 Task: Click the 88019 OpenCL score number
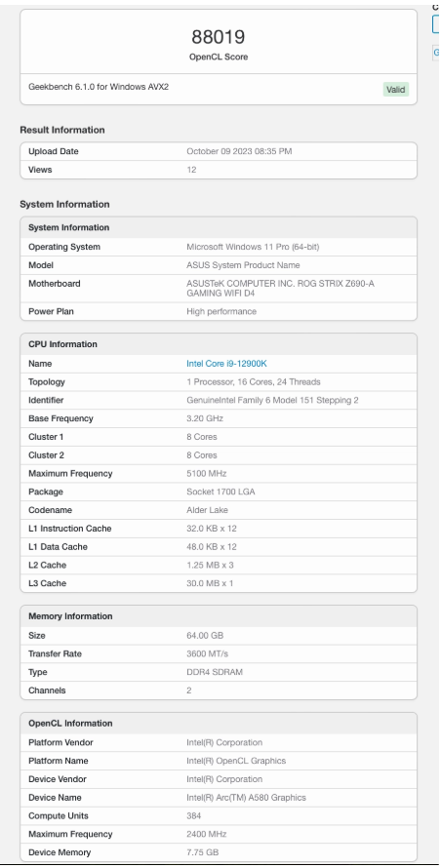219,36
